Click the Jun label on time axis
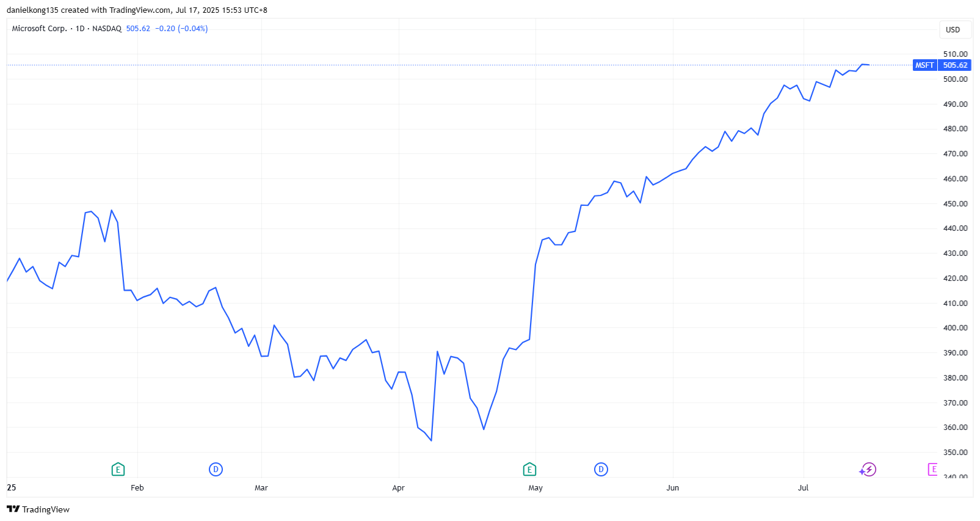The height and width of the screenshot is (521, 980). [672, 487]
